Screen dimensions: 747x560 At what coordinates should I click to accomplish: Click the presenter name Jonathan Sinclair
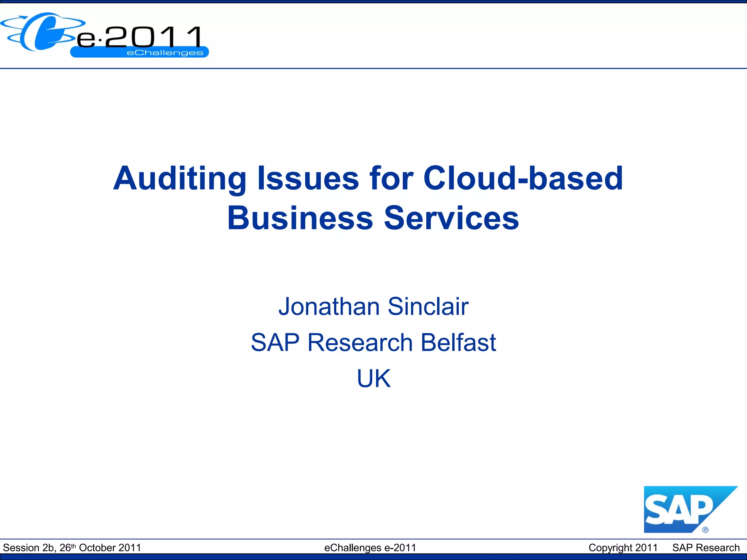[373, 306]
